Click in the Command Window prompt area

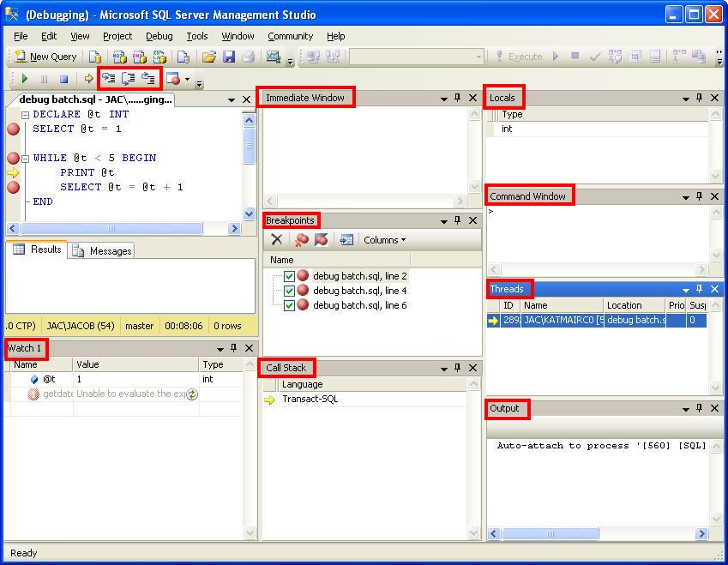(598, 232)
